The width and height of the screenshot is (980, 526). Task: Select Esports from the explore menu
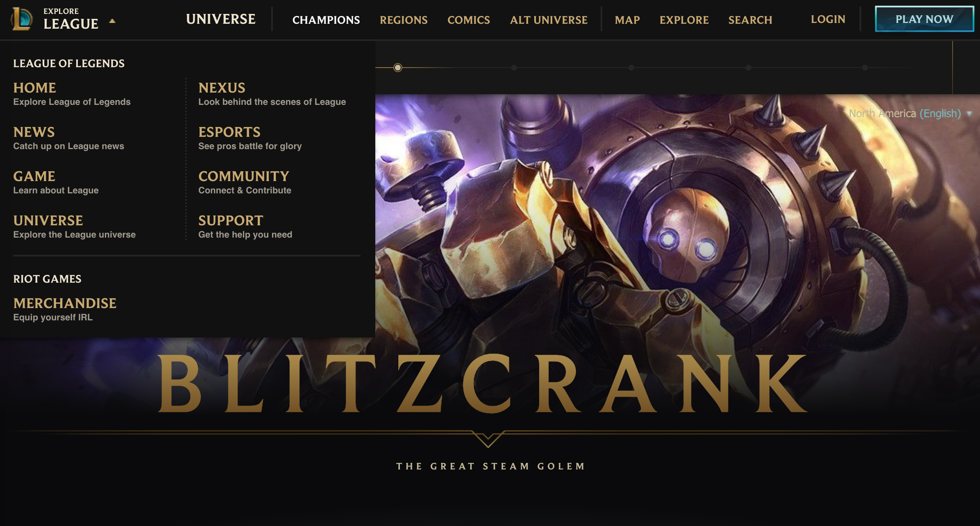pyautogui.click(x=250, y=138)
